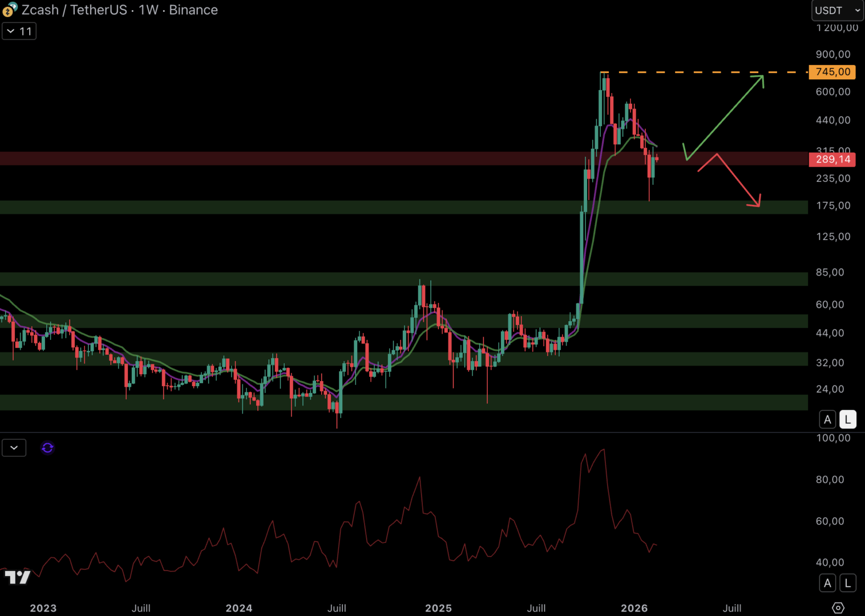Click the orange 745,00 price label
Image resolution: width=865 pixels, height=616 pixels.
832,72
